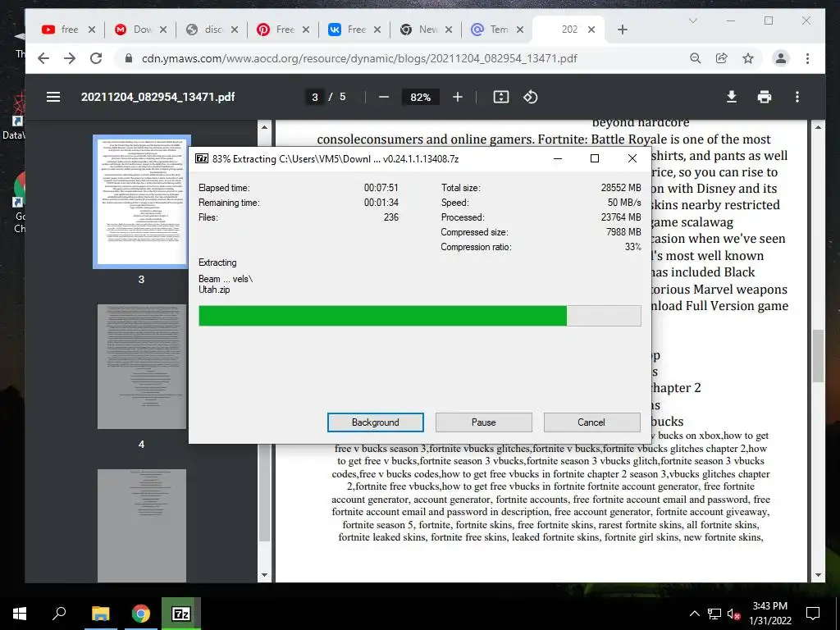Zoom out the PDF with minus icon
Viewport: 840px width, 630px height.
point(384,97)
